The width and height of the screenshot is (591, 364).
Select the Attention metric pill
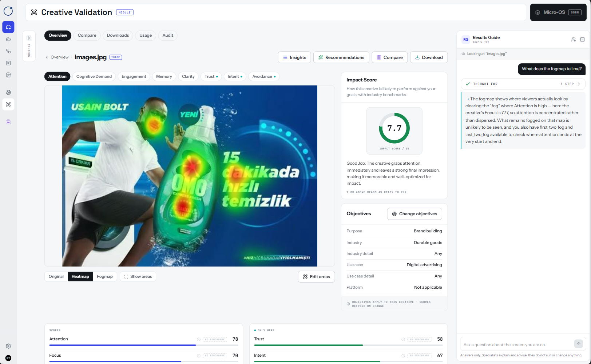click(x=57, y=76)
